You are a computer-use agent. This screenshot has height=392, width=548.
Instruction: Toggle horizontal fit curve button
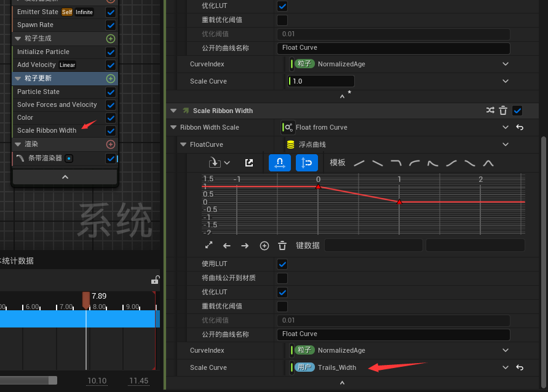tap(280, 163)
